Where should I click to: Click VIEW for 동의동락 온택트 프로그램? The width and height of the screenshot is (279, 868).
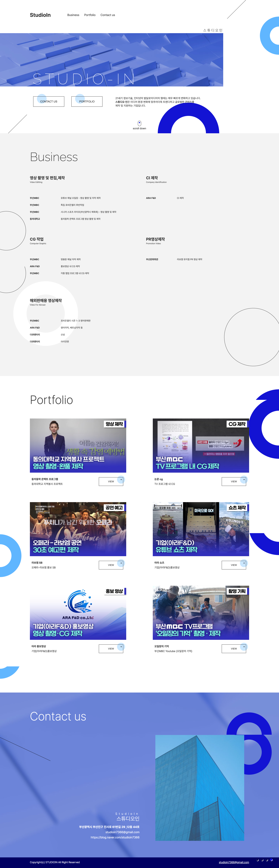111,482
